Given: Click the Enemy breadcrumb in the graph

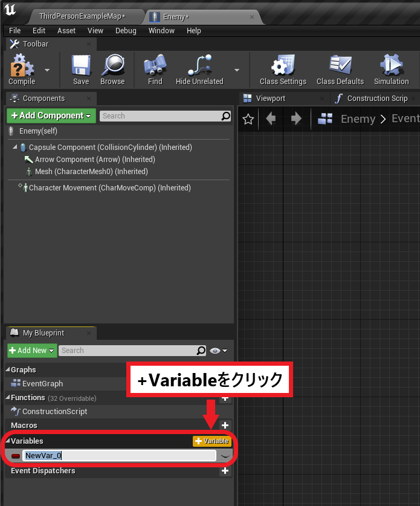Looking at the screenshot, I should tap(358, 118).
